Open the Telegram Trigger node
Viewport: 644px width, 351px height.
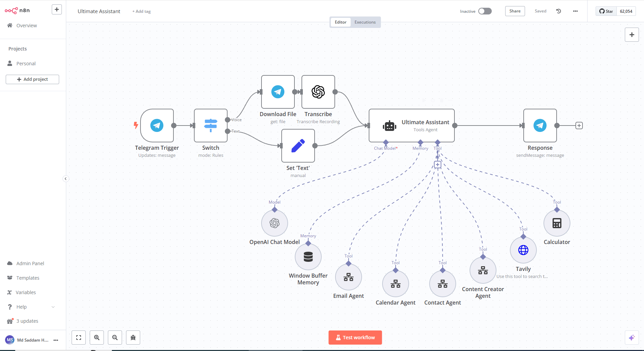(157, 126)
